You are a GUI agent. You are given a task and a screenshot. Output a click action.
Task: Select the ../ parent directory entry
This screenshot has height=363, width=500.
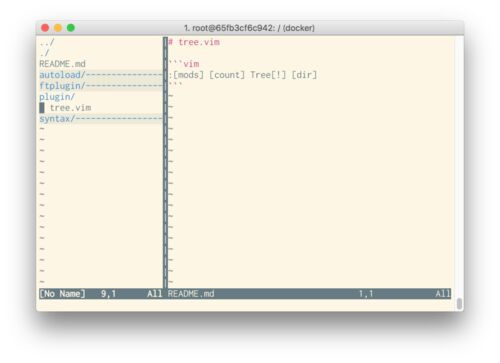[x=47, y=42]
